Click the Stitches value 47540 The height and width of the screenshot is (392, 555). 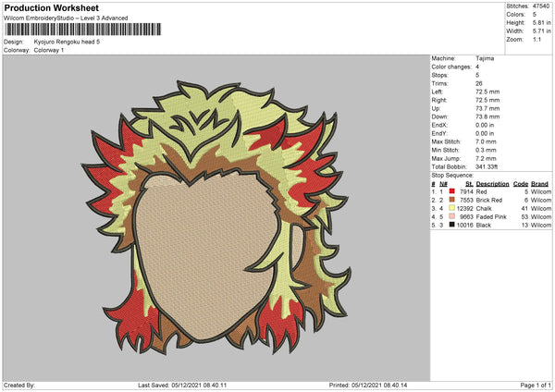tap(541, 6)
